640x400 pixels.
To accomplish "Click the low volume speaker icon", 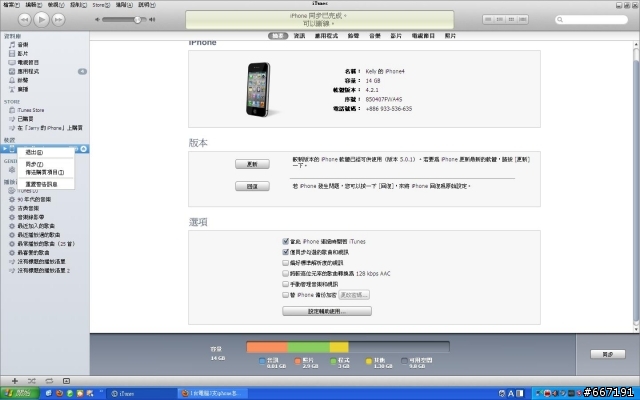I will coord(97,20).
